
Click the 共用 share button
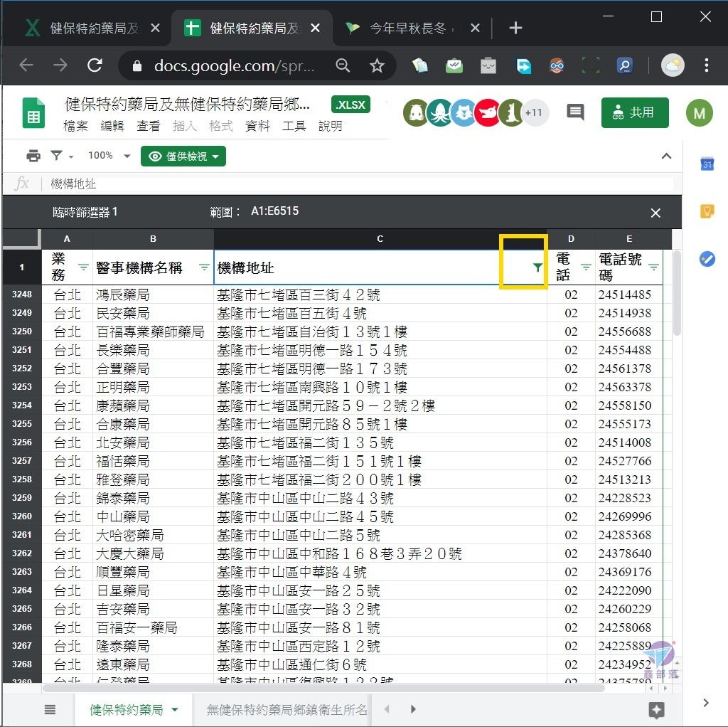(635, 112)
